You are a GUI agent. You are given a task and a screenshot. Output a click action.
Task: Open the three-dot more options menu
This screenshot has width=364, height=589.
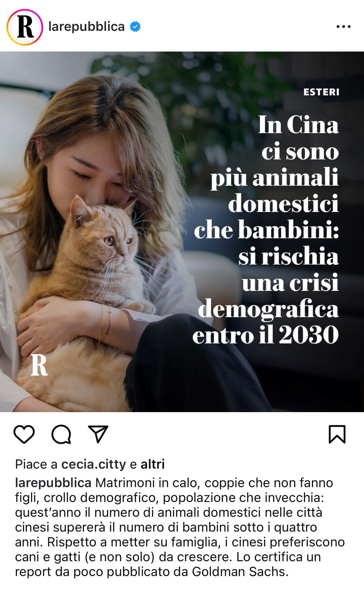[x=344, y=27]
